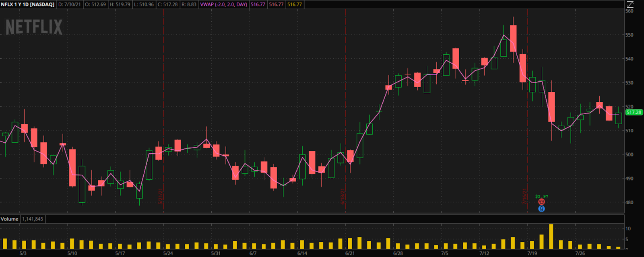This screenshot has width=644, height=257.
Task: Click the 5/17 date axis label
Action: tap(120, 253)
